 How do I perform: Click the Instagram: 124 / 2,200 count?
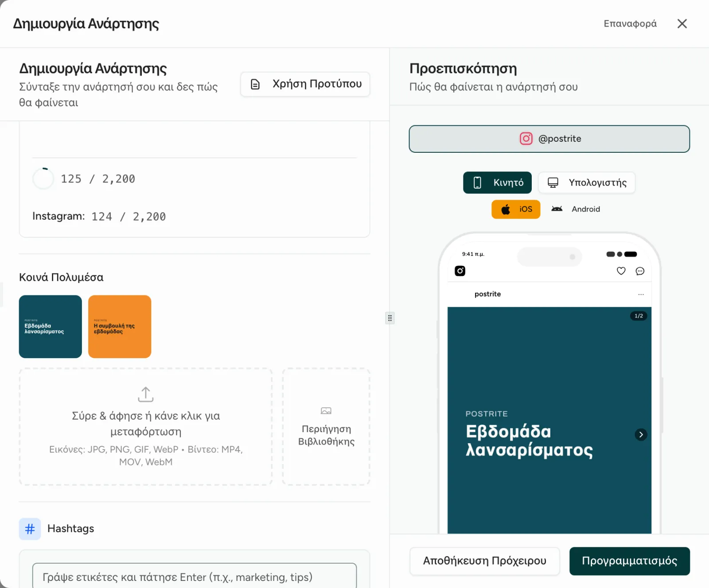[x=99, y=217]
